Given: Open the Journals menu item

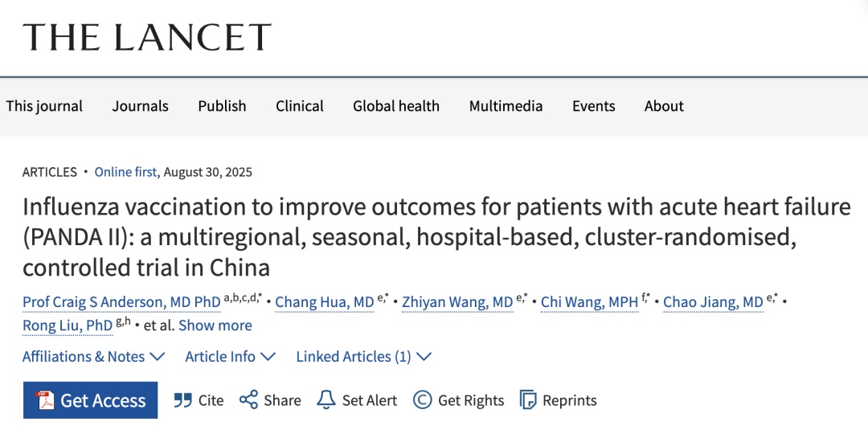Looking at the screenshot, I should [x=140, y=106].
